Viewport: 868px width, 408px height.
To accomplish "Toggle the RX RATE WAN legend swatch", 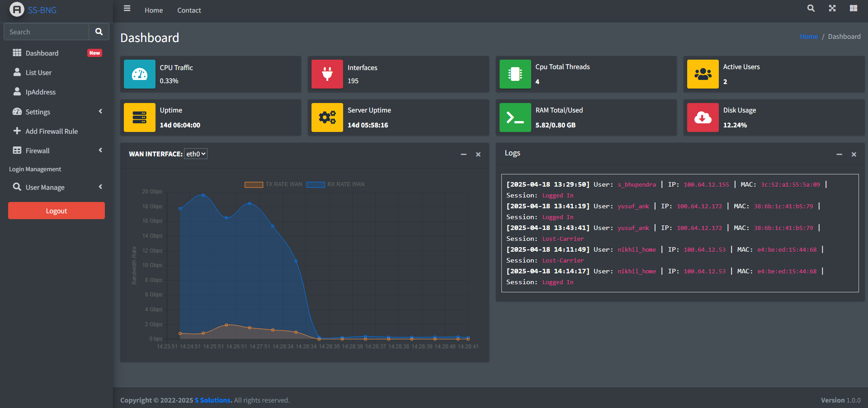I will coord(316,184).
